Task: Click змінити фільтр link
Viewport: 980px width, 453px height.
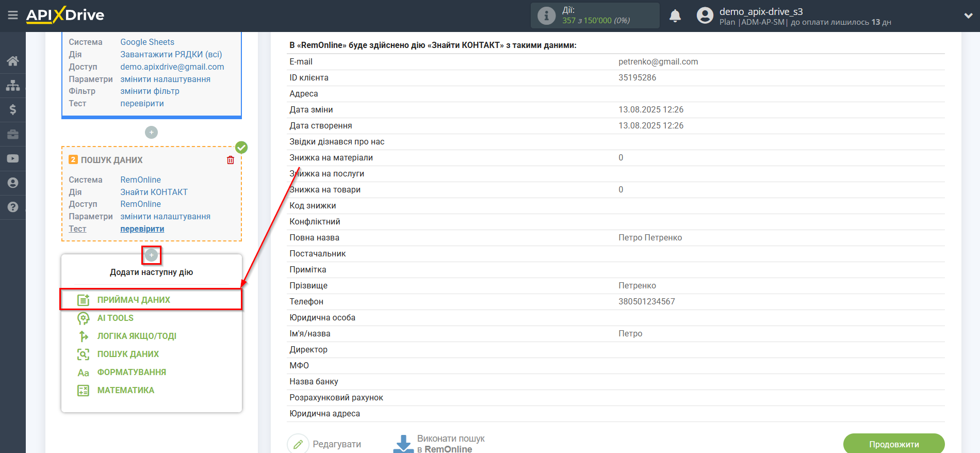Action: [150, 91]
